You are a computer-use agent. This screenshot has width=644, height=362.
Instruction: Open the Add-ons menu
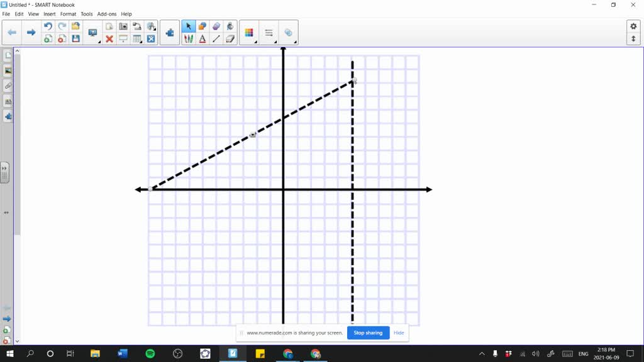point(107,14)
